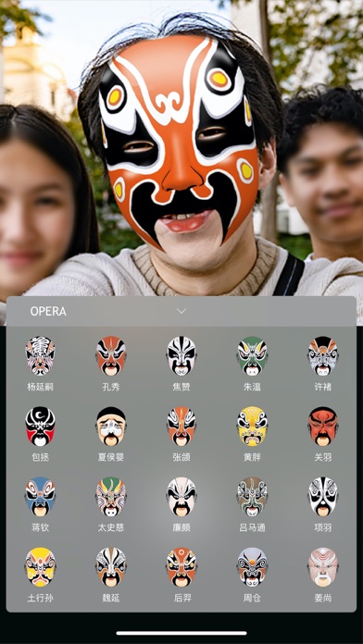The height and width of the screenshot is (644, 363).
Task: Apply the 吕马通 opera mask
Action: [252, 497]
